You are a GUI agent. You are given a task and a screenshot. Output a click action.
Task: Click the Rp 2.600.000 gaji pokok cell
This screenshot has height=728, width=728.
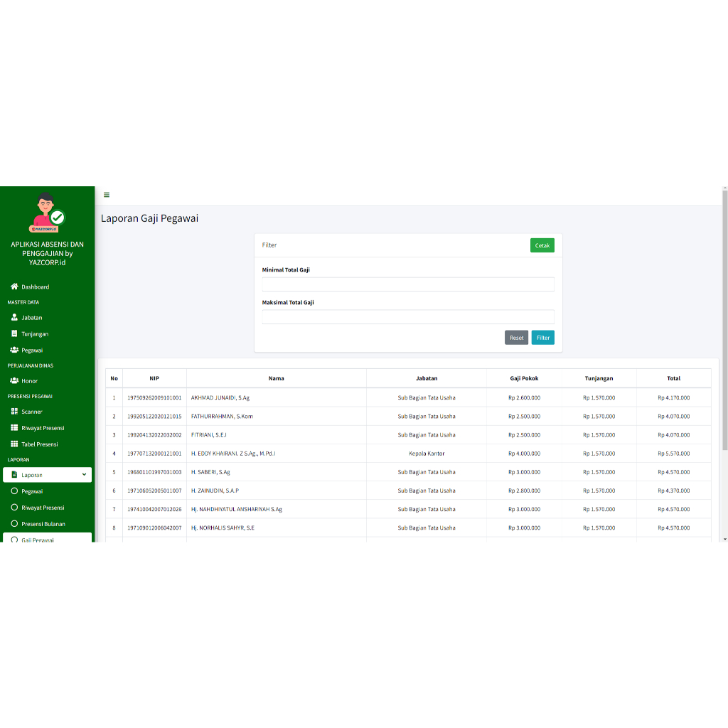click(524, 398)
